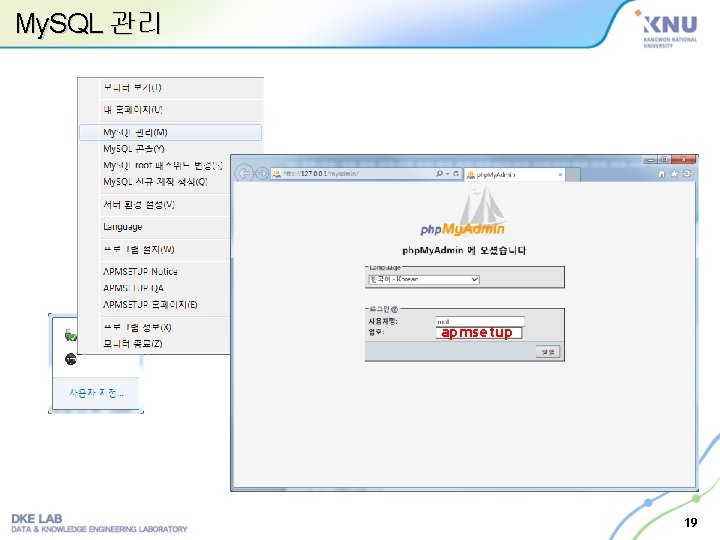This screenshot has width=720, height=540.
Task: Close the phpMyAdmin browser tab
Action: point(560,174)
